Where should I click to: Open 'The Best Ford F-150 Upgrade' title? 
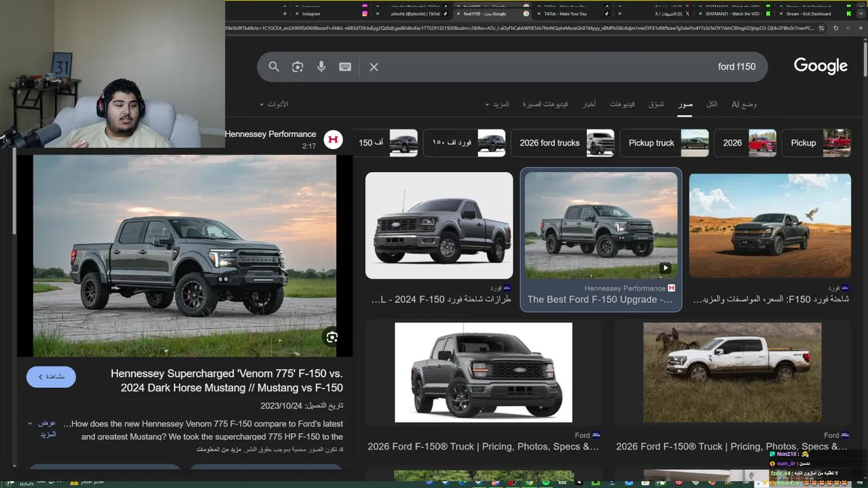click(x=600, y=299)
